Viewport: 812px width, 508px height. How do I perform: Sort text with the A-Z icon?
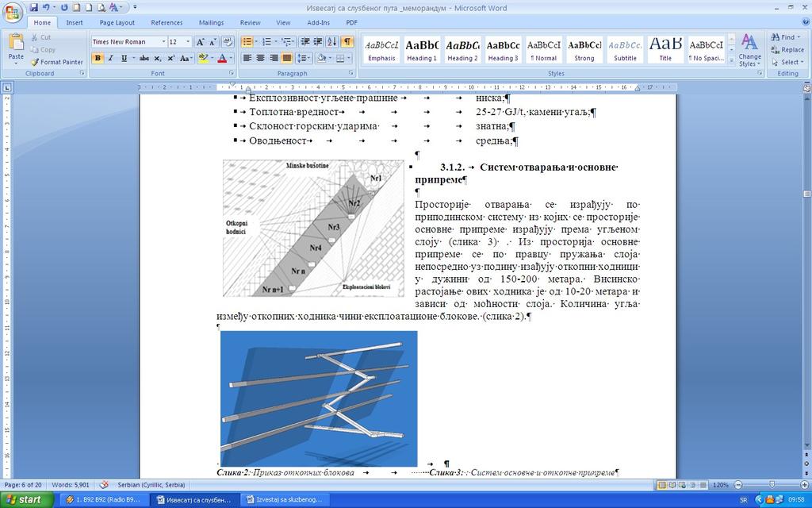[332, 42]
